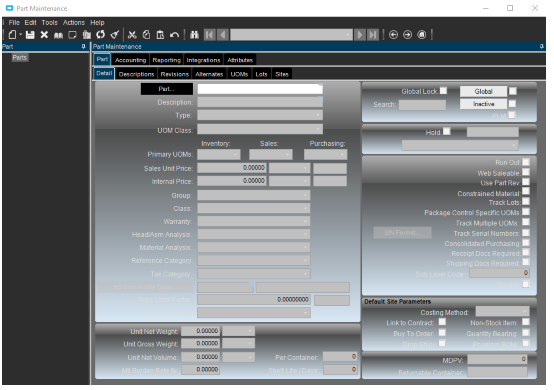Viewport: 554px width, 390px height.
Task: Paste using the clipboard icon
Action: tap(160, 35)
